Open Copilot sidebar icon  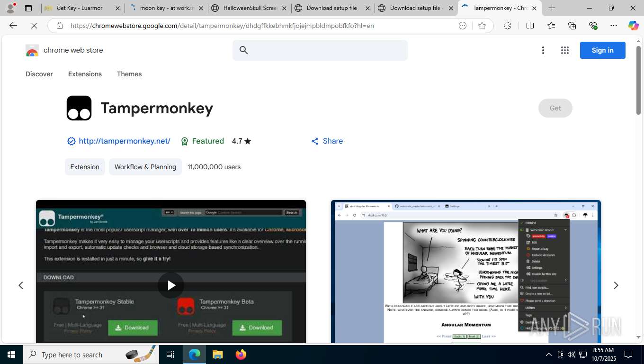[x=634, y=26]
